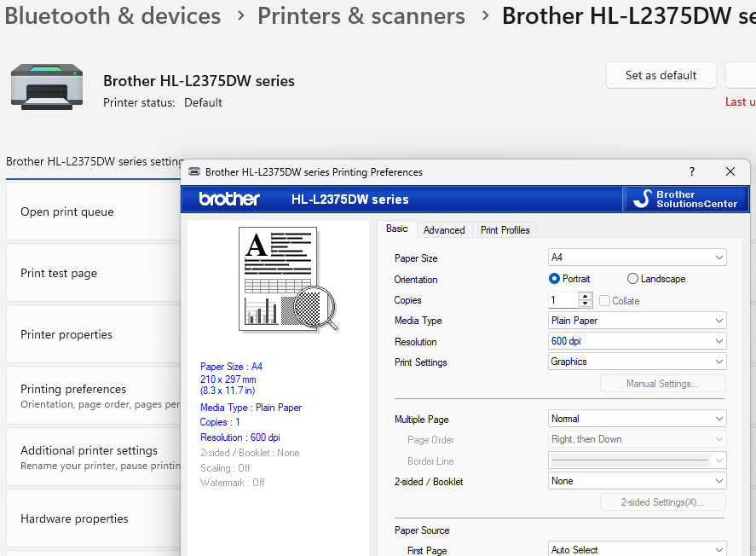Click the help question mark in dialog
Image resolution: width=756 pixels, height=556 pixels.
692,171
